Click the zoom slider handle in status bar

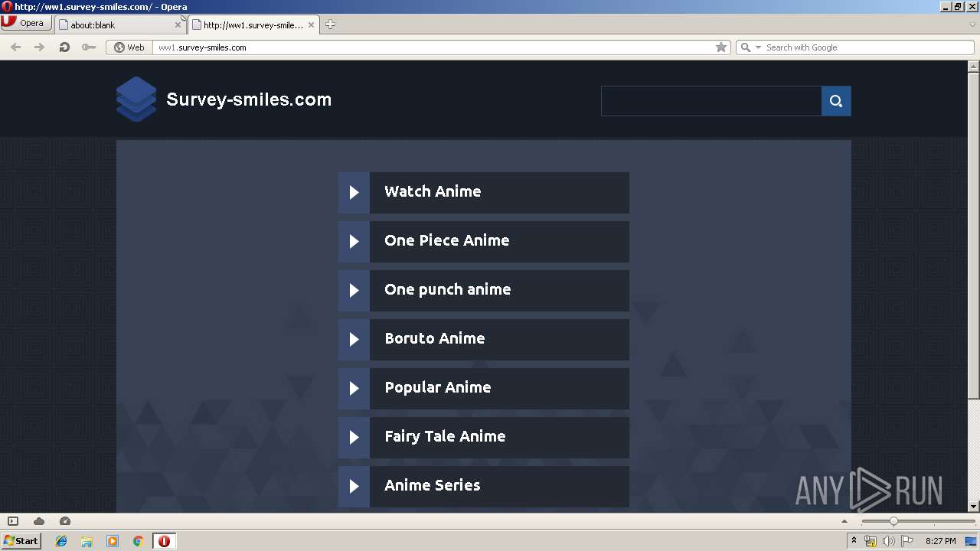tap(893, 521)
